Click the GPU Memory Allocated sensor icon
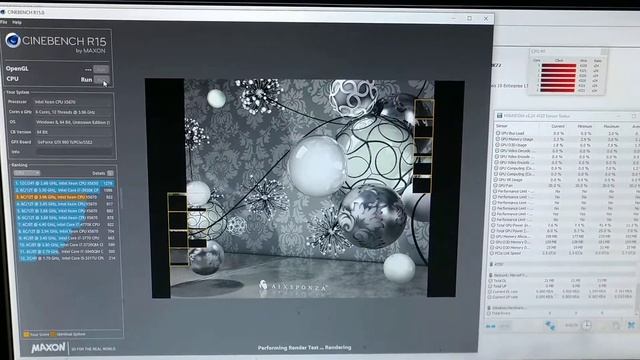Screen dimensions: 640x360 (494, 236)
